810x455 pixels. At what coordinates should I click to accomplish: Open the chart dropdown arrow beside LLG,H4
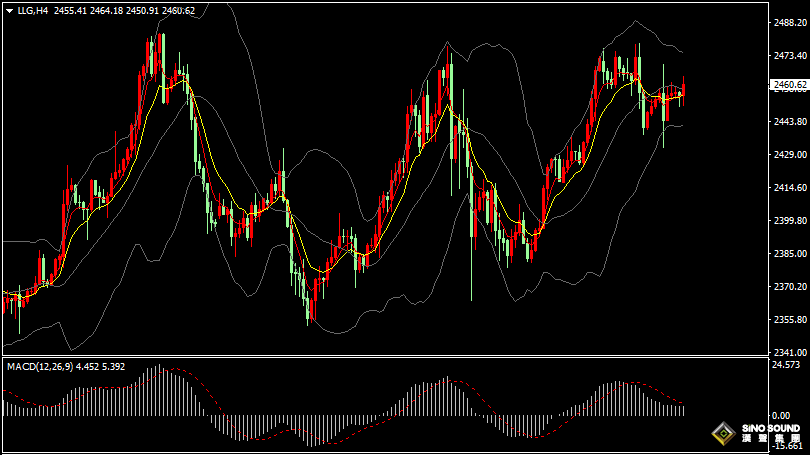9,10
